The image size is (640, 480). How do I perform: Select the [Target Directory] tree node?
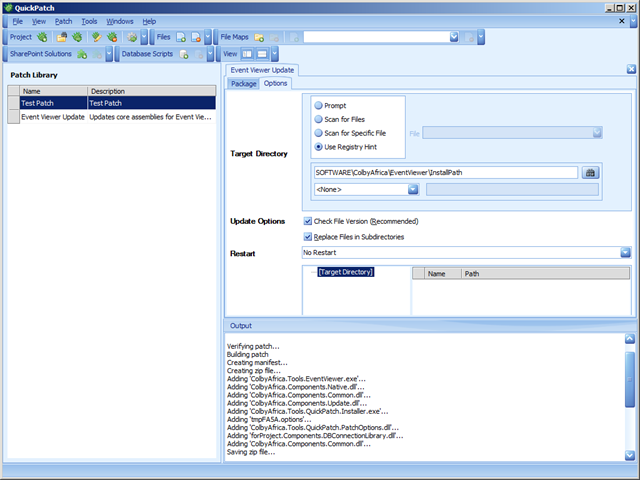pos(346,272)
